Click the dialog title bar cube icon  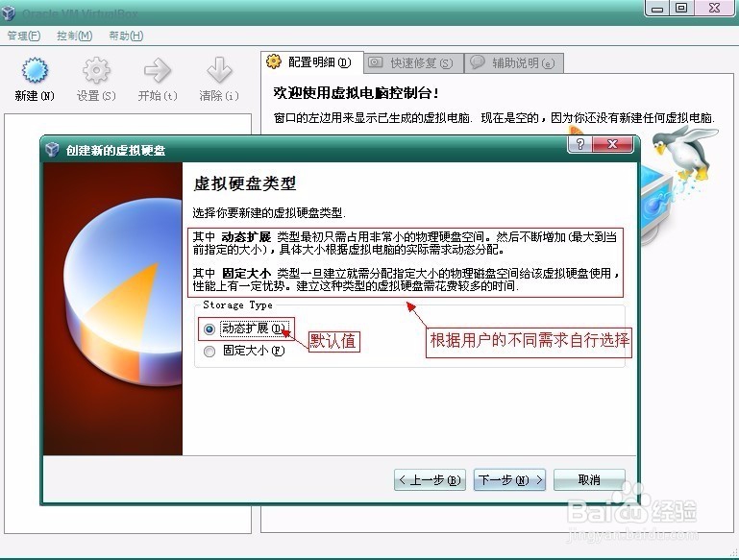[x=52, y=149]
